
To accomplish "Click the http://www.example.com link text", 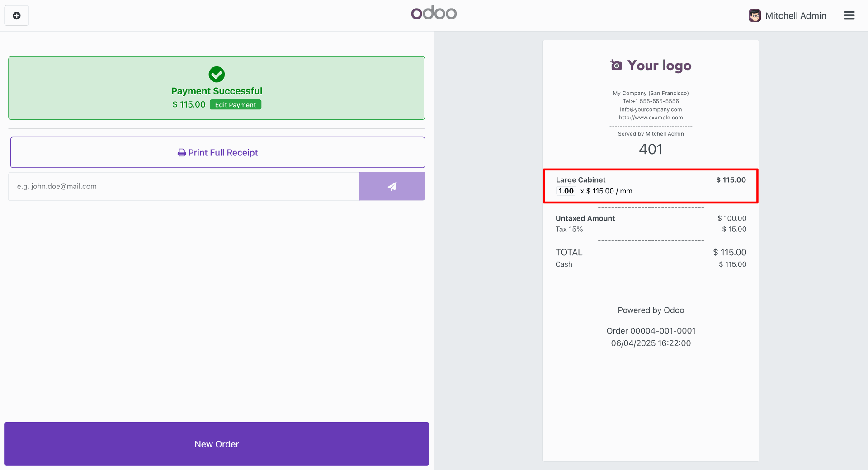I will 651,117.
